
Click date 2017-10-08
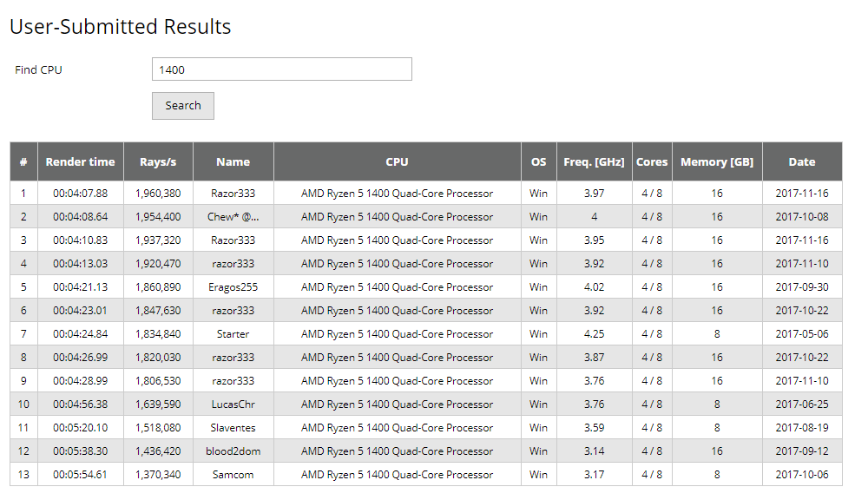click(x=802, y=217)
